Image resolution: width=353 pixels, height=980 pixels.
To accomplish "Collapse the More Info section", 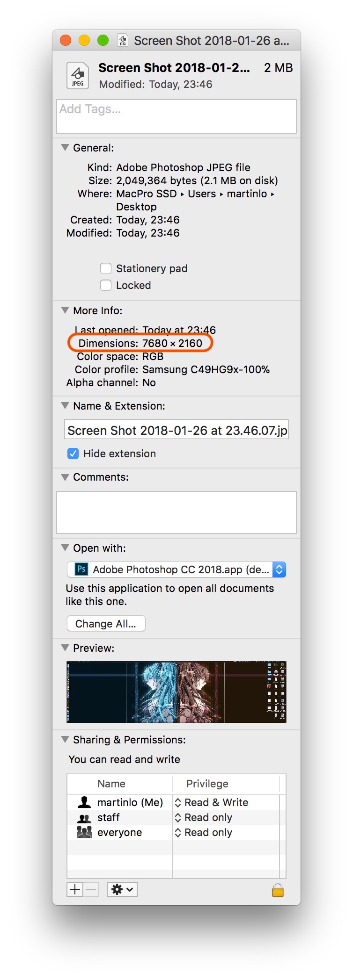I will 65,310.
